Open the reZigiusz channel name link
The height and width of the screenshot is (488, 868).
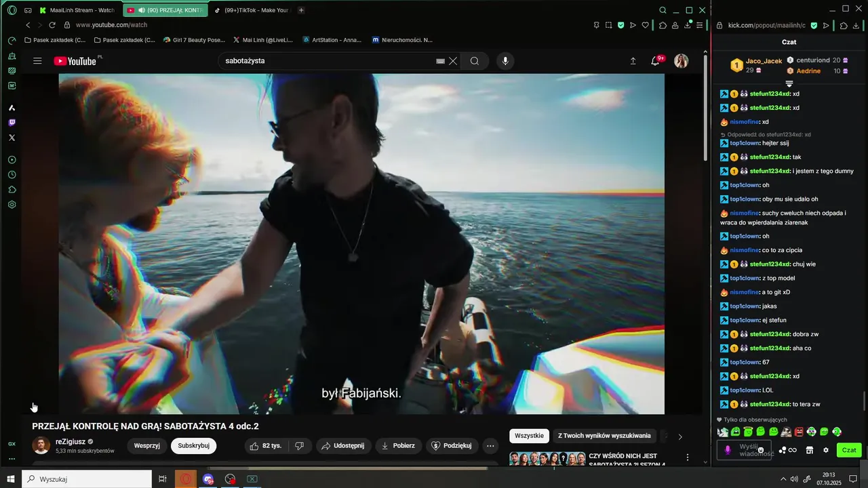coord(71,442)
